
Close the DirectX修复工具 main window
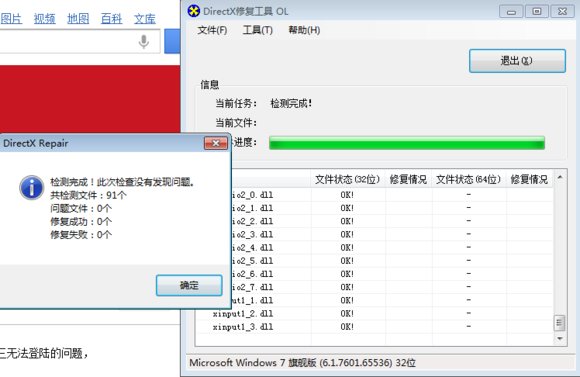562,11
